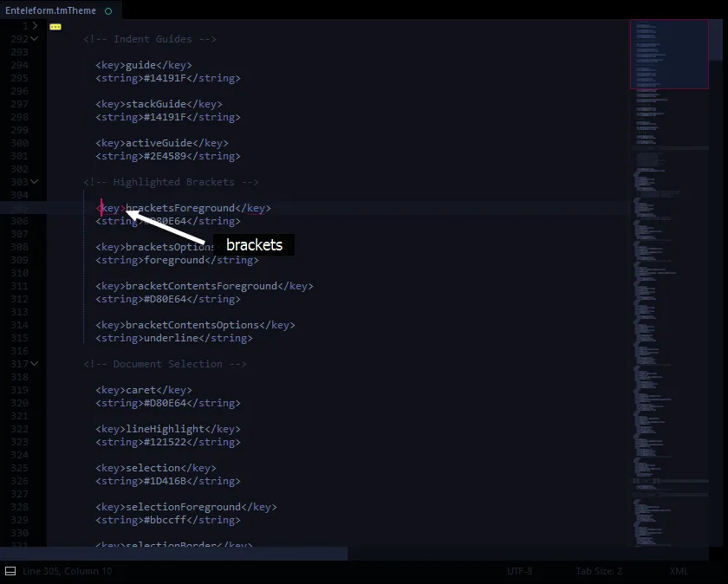Image resolution: width=728 pixels, height=584 pixels.
Task: Select the Enteleform.tmTheme tab
Action: point(61,10)
